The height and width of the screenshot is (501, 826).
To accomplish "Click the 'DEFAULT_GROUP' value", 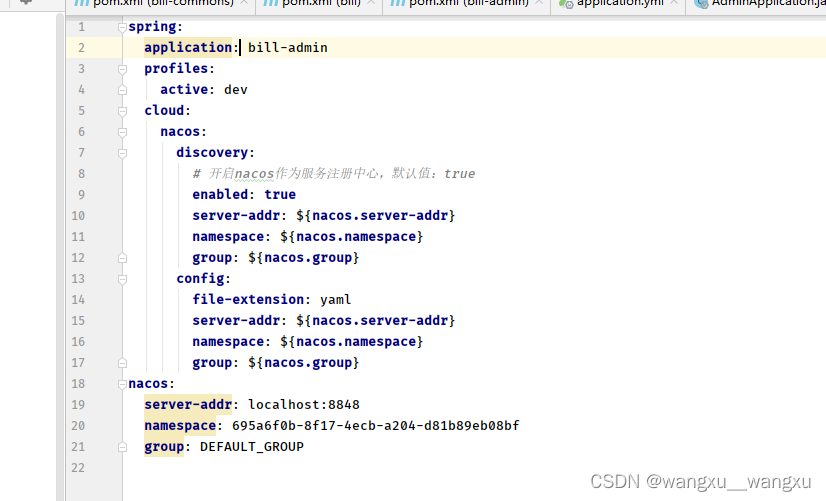I will pyautogui.click(x=252, y=447).
